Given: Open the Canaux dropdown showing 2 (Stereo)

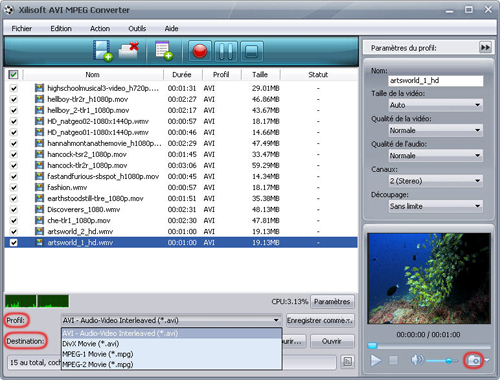Looking at the screenshot, I should point(436,181).
